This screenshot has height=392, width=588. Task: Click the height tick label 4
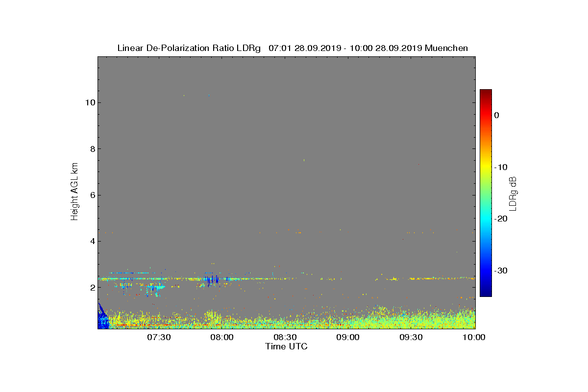(92, 241)
